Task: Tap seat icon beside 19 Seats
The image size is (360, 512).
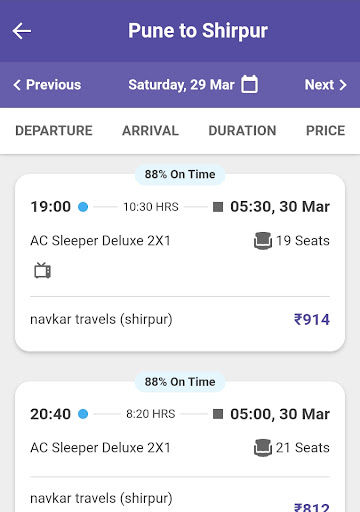Action: point(263,241)
